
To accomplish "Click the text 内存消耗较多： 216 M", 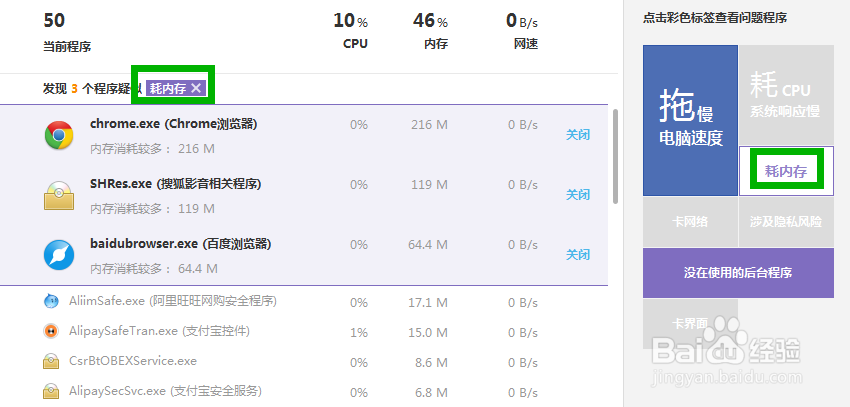I will (152, 148).
